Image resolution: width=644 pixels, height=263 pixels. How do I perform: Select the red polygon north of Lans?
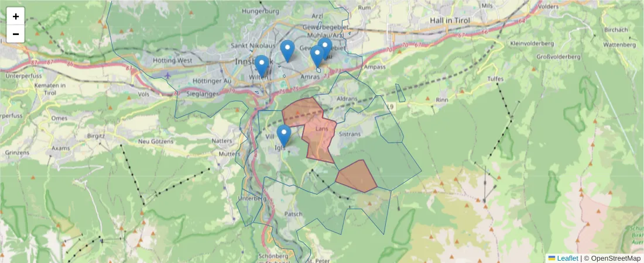(303, 111)
